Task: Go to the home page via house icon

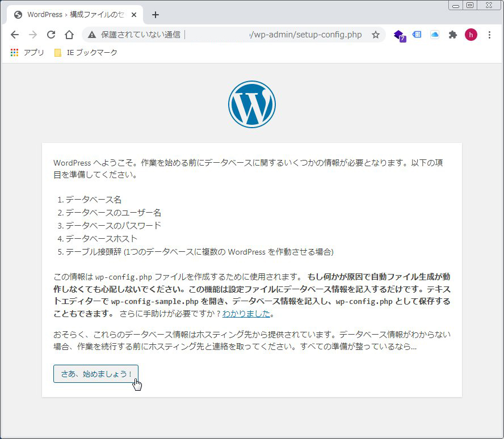Action: (x=69, y=35)
